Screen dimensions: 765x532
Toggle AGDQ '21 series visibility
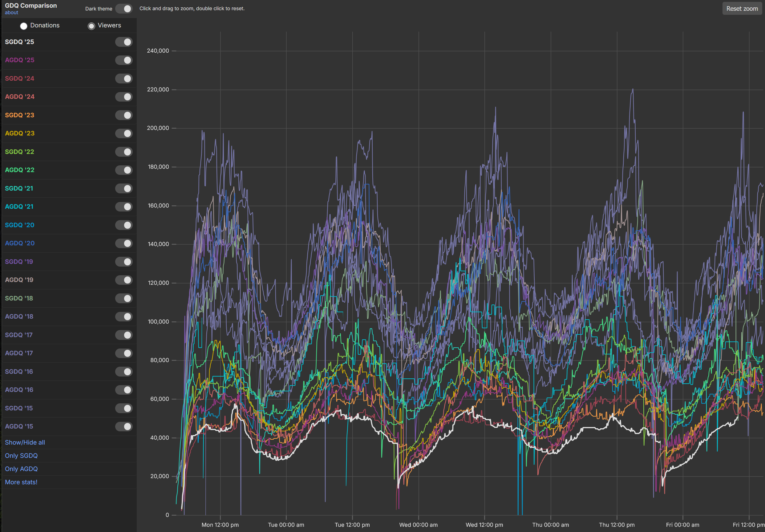coord(123,207)
